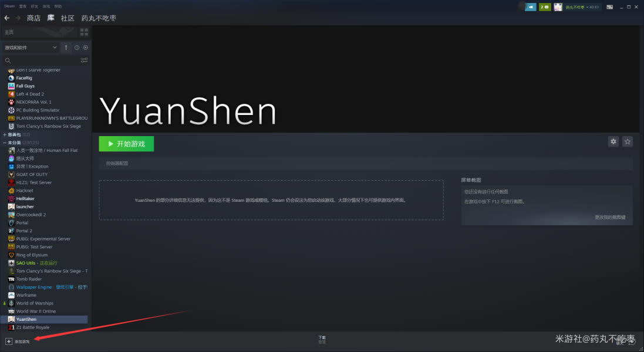This screenshot has height=352, width=644.
Task: Click the recent activity clock icon
Action: [76, 48]
